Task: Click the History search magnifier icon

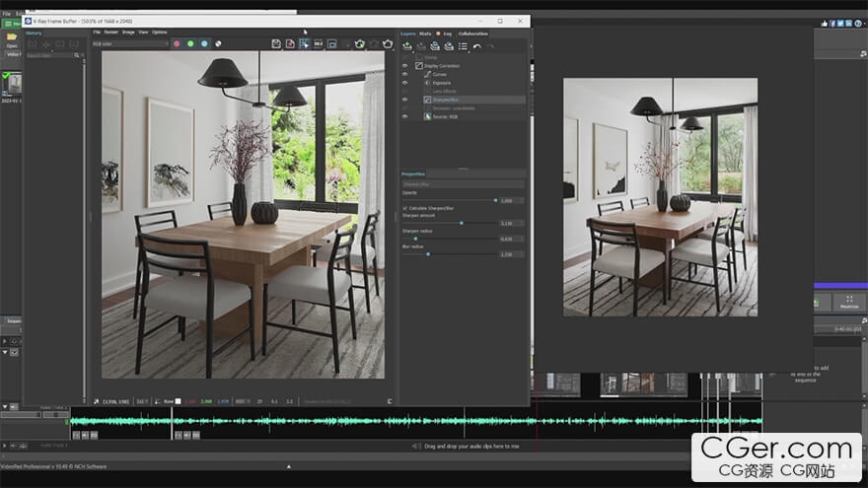Action: 77,55
